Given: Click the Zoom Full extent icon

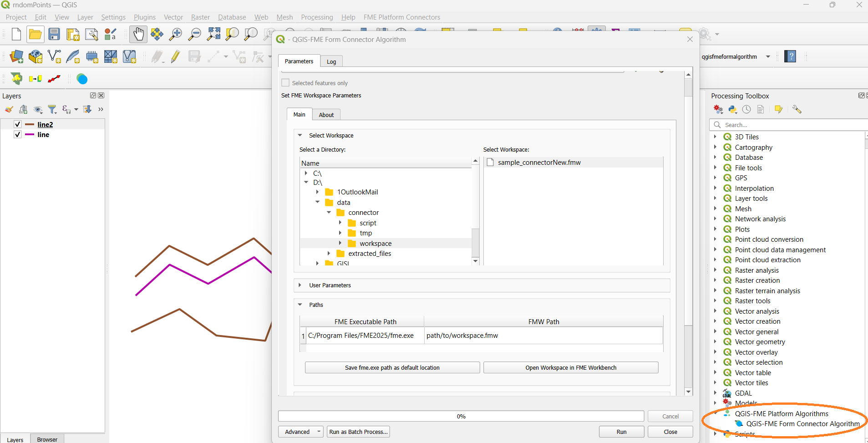Looking at the screenshot, I should coord(213,34).
